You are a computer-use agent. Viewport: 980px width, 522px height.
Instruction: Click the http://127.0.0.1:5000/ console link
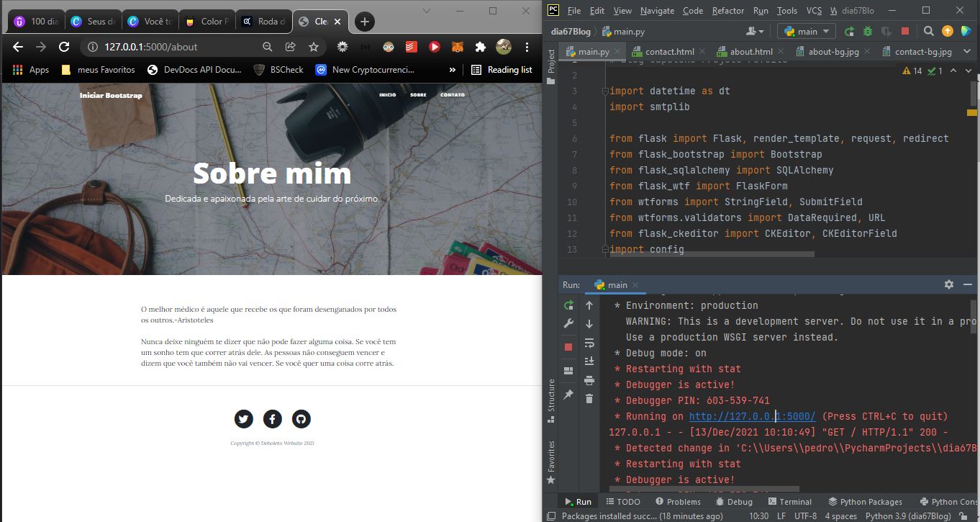point(751,416)
